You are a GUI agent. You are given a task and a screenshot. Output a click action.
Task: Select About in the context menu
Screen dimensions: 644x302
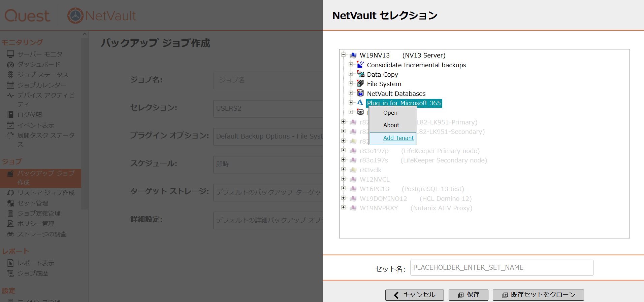point(391,125)
